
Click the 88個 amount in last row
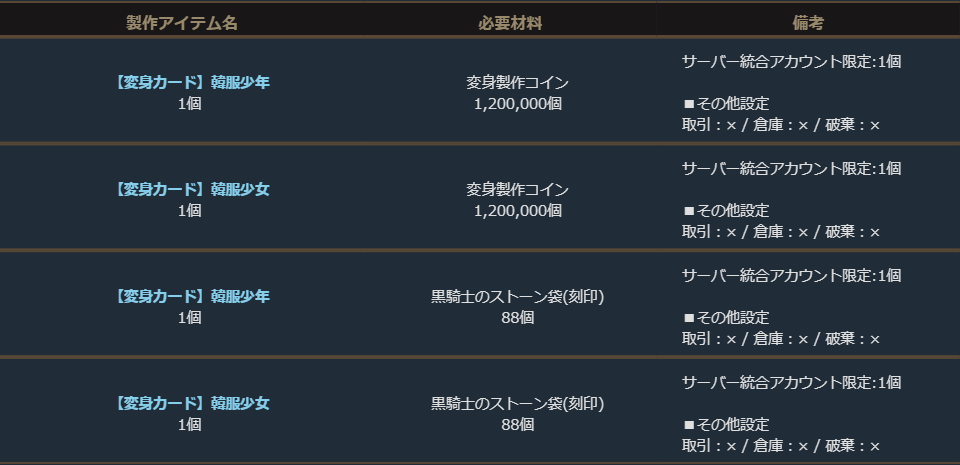click(517, 424)
